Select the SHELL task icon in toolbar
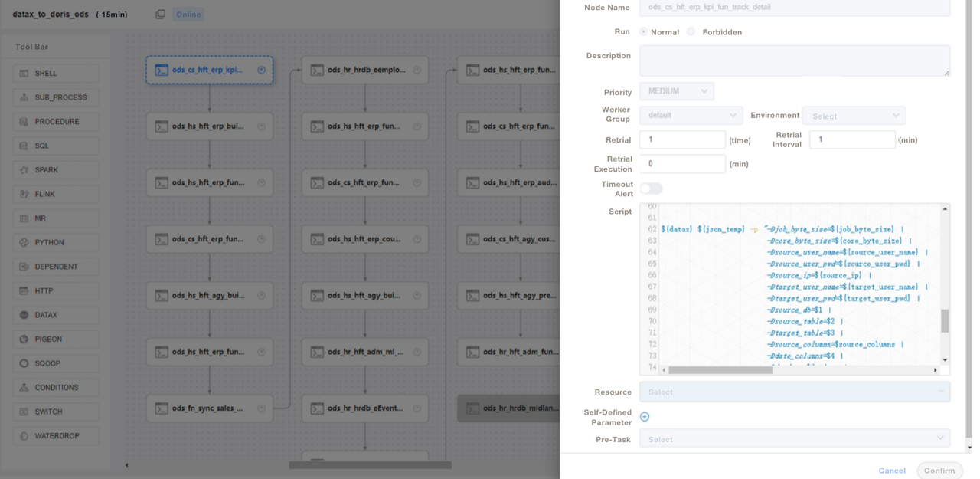Viewport: 980px width, 479px height. click(x=24, y=74)
